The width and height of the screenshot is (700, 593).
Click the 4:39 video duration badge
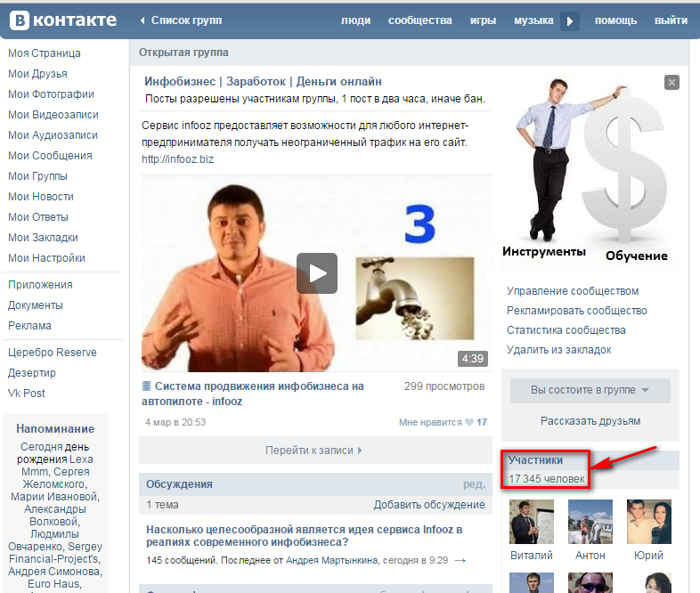click(473, 359)
